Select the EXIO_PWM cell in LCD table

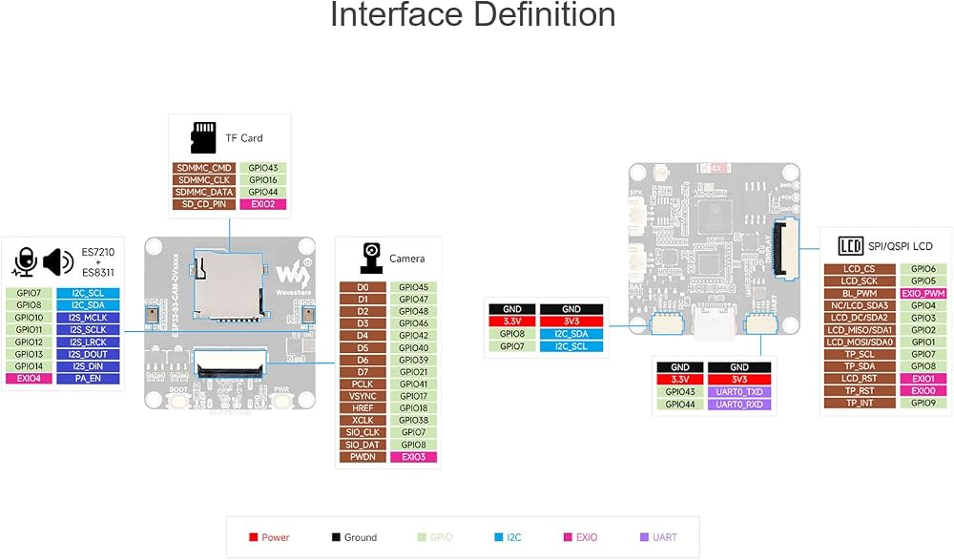coord(923,293)
